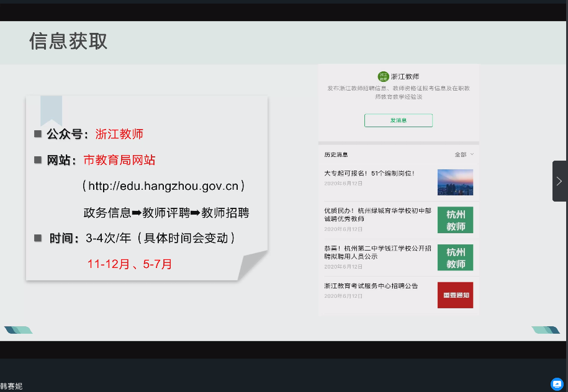Click the striped decoration at slide bottom-left
568x392 pixels.
[18, 330]
